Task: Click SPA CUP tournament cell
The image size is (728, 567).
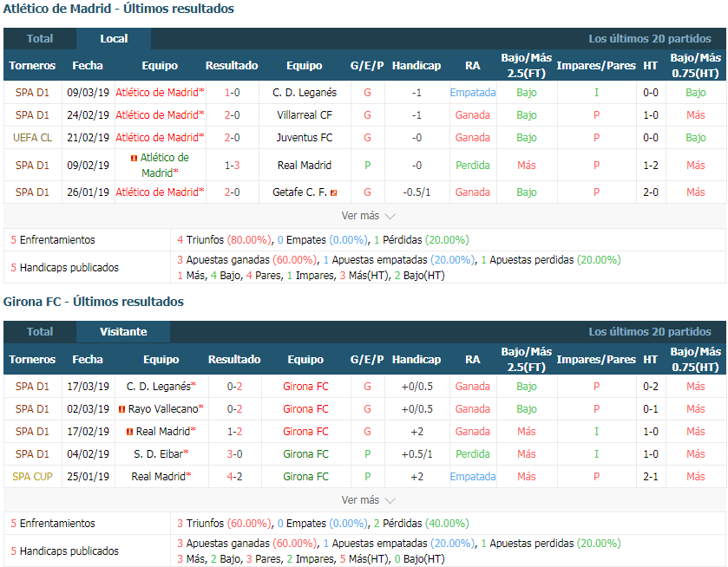Action: [x=32, y=477]
